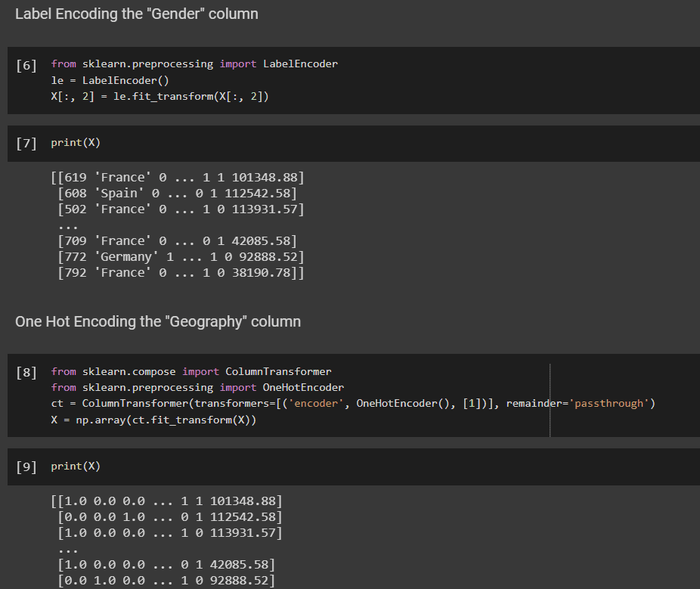The image size is (700, 589).
Task: Click the execution indicator [9] on the second print cell
Action: [x=25, y=467]
